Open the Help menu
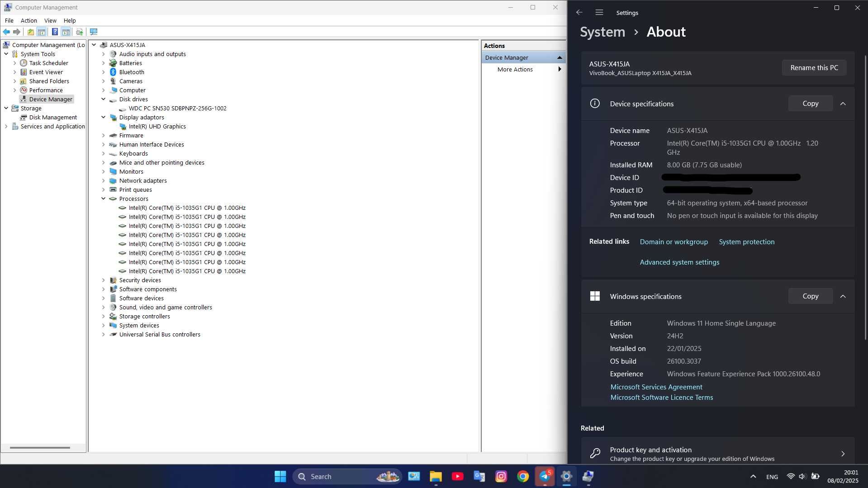Screen dimensions: 868x488 tap(70, 20)
